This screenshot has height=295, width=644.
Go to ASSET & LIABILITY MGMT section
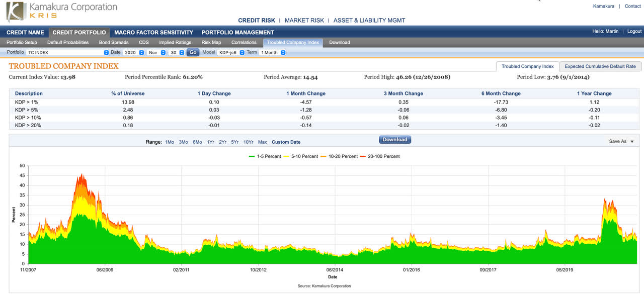369,21
